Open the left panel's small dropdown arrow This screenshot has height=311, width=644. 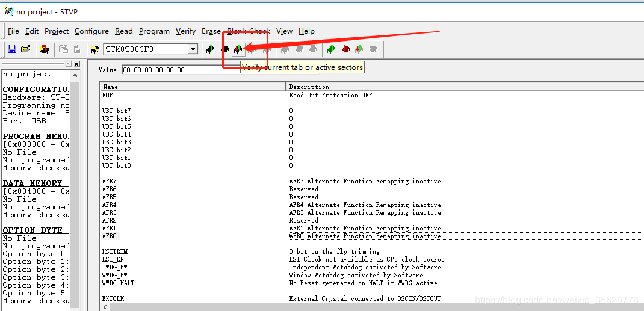point(69,64)
